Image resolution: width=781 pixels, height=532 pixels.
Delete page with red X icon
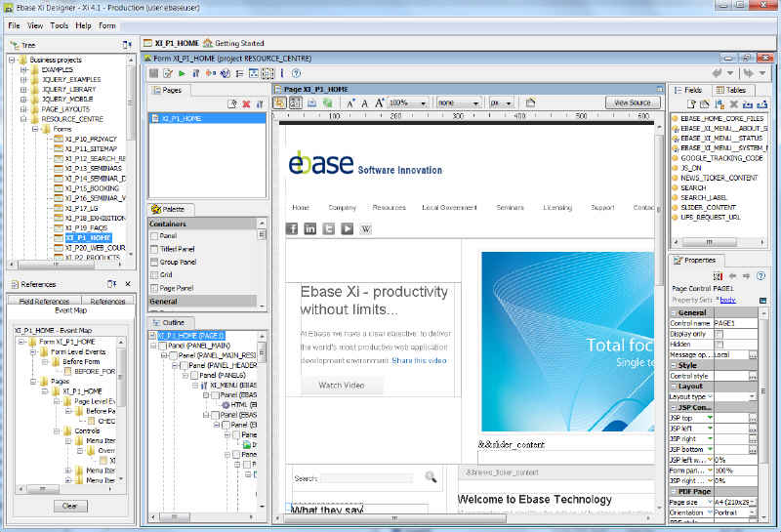(x=246, y=104)
